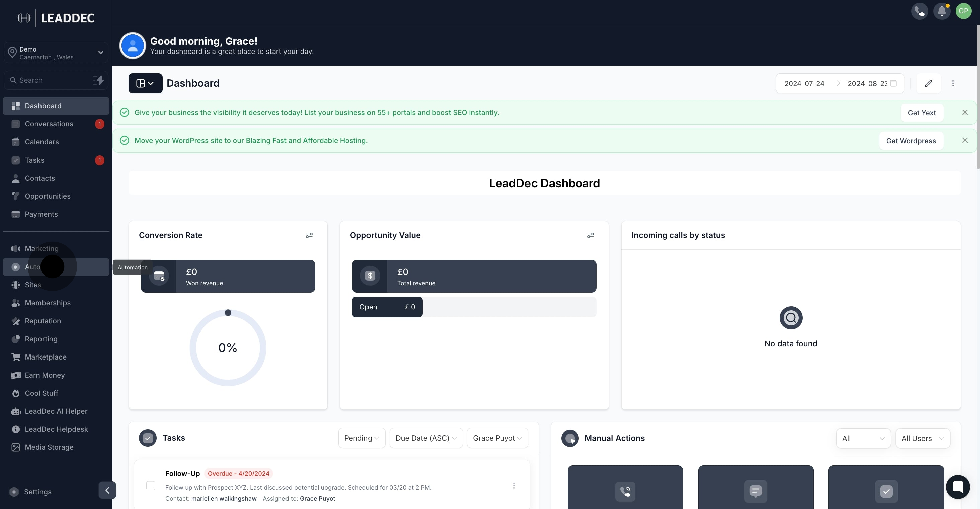Open the dashboard three-dot options menu
The width and height of the screenshot is (980, 509).
coord(953,83)
